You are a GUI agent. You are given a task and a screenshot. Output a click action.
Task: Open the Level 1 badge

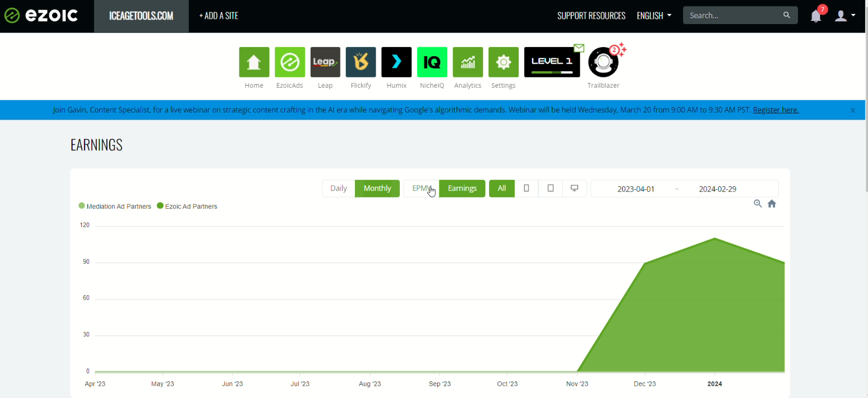click(552, 62)
